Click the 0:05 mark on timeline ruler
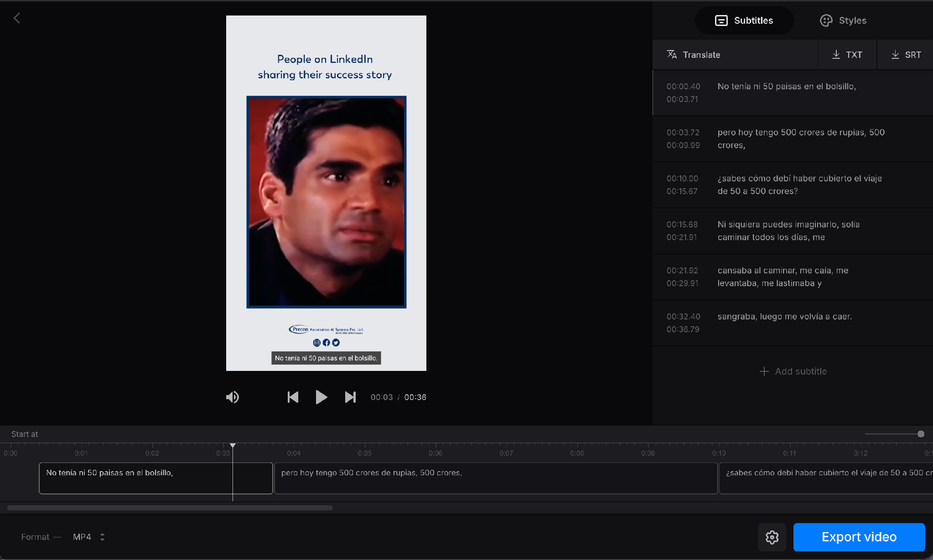This screenshot has height=560, width=933. click(x=365, y=453)
